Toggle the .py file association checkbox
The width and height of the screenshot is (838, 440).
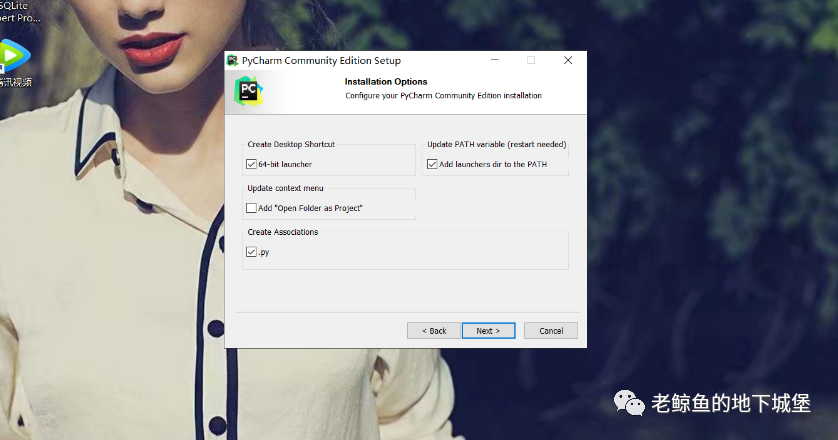coord(251,252)
